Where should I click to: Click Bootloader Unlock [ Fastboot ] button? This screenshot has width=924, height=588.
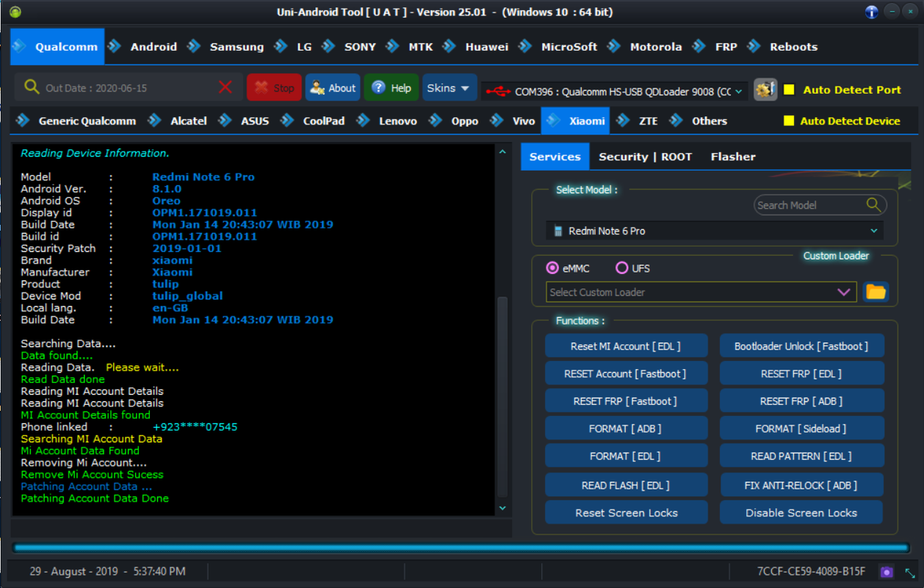pos(801,346)
